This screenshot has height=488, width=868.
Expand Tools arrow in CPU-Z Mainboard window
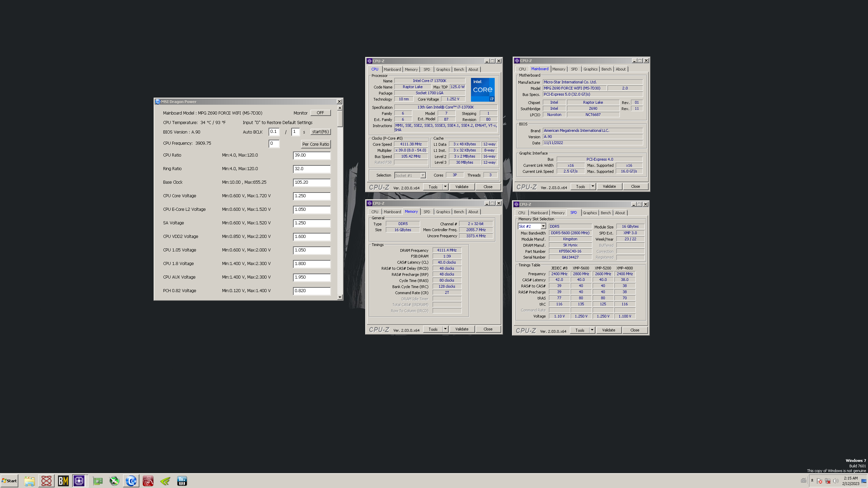(x=593, y=186)
